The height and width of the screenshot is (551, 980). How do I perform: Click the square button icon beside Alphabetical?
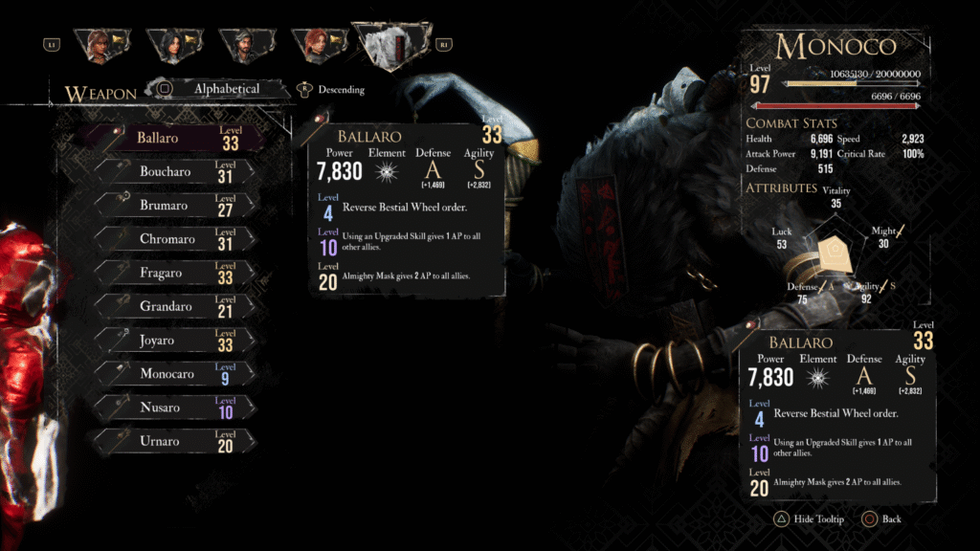tap(165, 89)
